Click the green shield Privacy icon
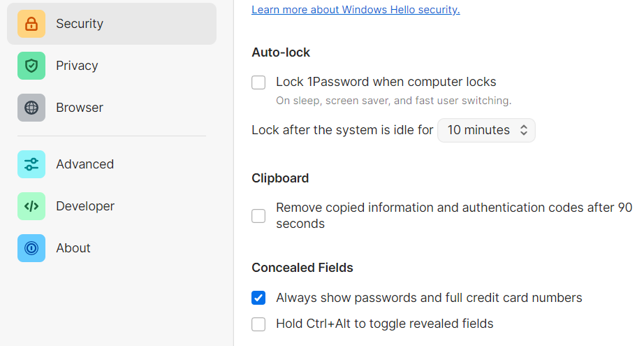The image size is (644, 346). point(31,66)
